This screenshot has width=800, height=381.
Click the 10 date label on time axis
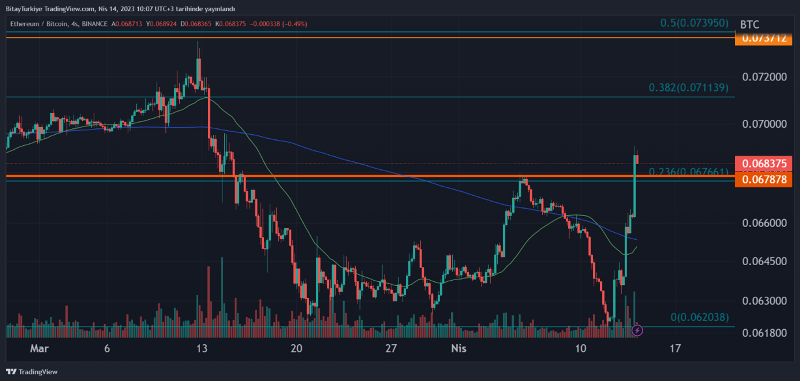[x=580, y=349]
